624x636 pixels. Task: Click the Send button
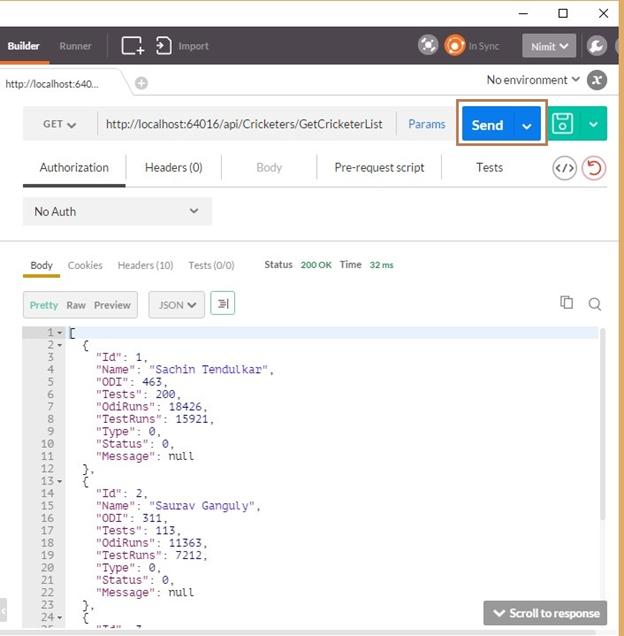488,125
